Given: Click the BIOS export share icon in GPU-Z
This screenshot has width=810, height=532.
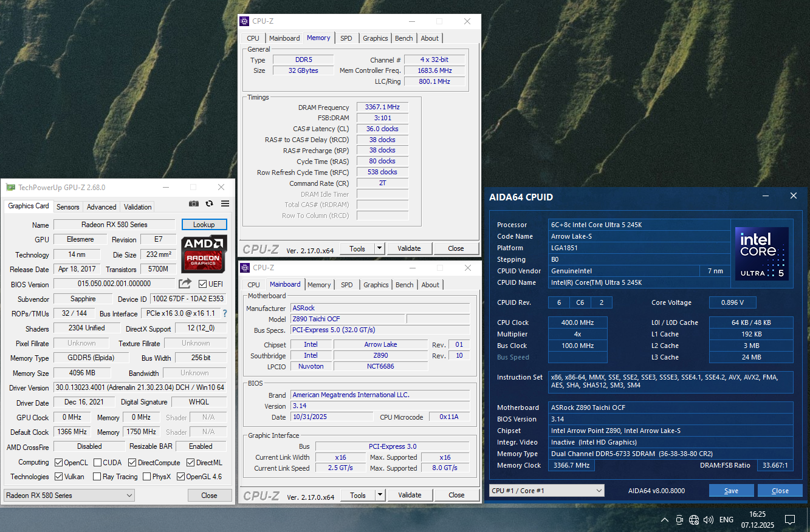Looking at the screenshot, I should pyautogui.click(x=185, y=284).
